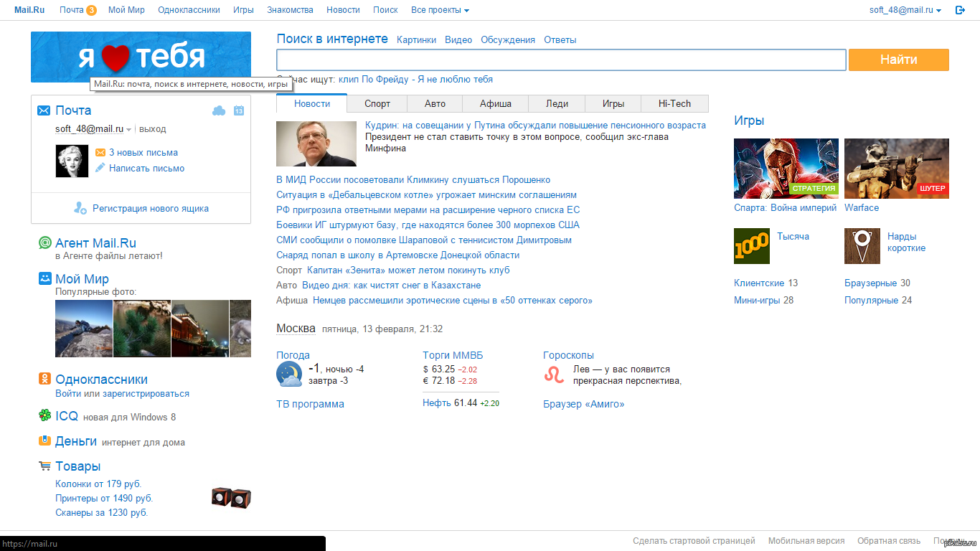Open the cloud storage icon in Почта panel

[220, 110]
